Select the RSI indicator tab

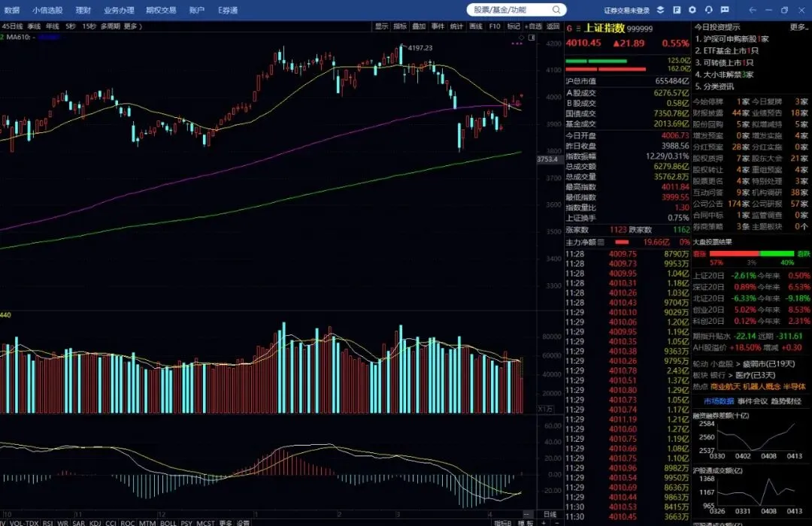coord(47,523)
